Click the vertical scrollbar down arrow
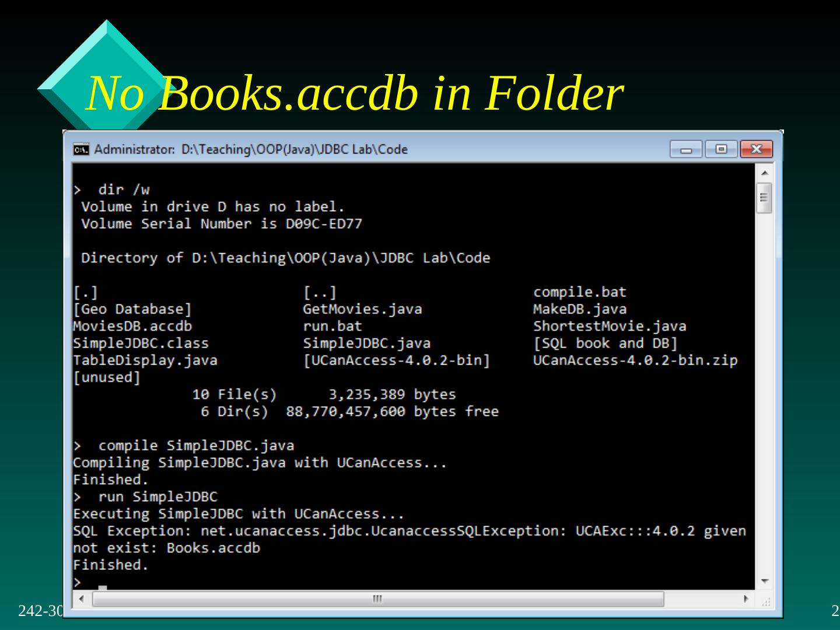 pyautogui.click(x=764, y=581)
